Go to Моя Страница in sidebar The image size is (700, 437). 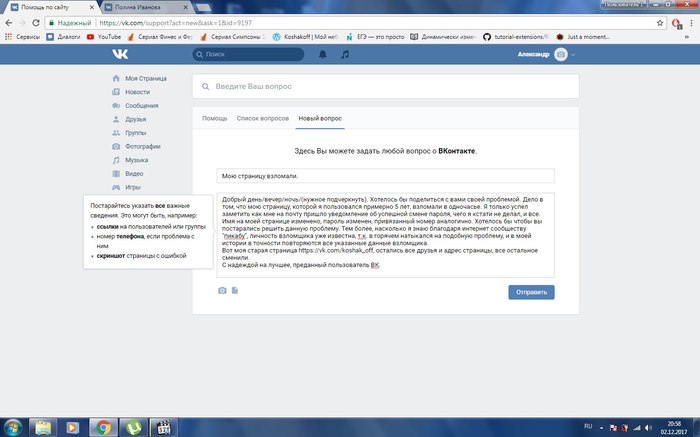[145, 78]
